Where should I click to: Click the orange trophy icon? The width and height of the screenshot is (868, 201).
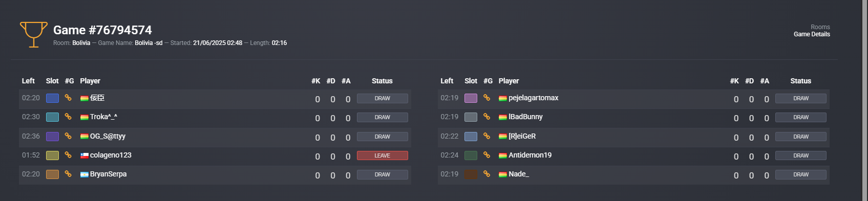tap(34, 34)
